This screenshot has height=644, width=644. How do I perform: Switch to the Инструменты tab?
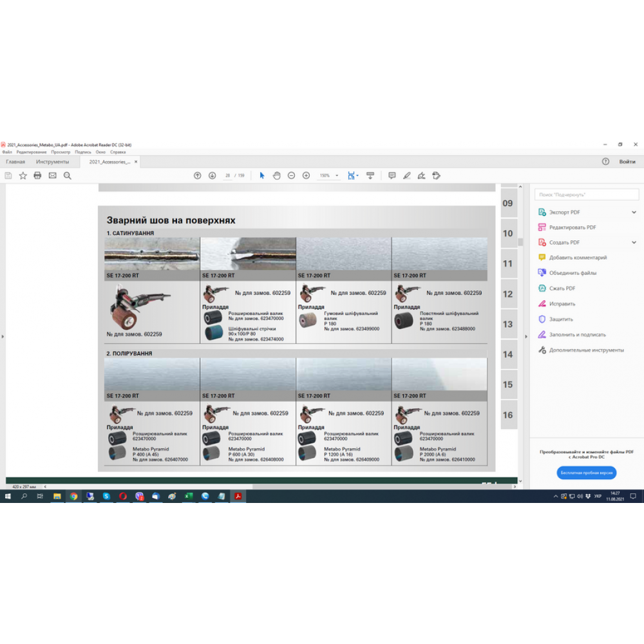coord(52,162)
